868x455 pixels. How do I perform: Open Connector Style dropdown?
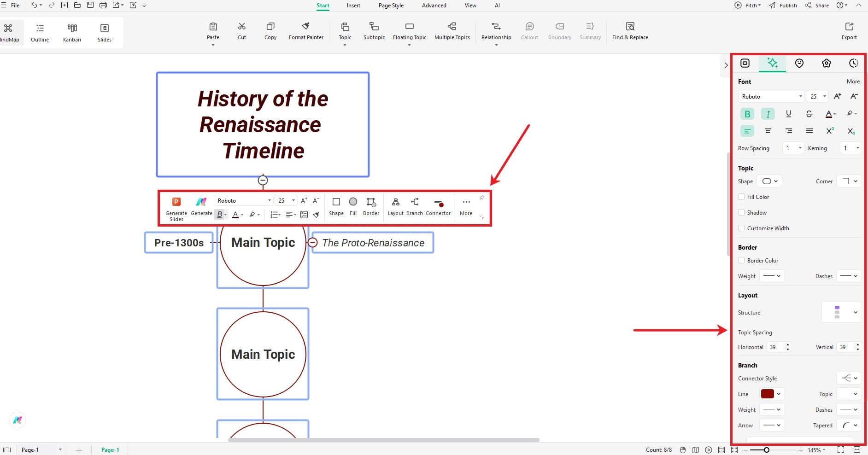[849, 378]
